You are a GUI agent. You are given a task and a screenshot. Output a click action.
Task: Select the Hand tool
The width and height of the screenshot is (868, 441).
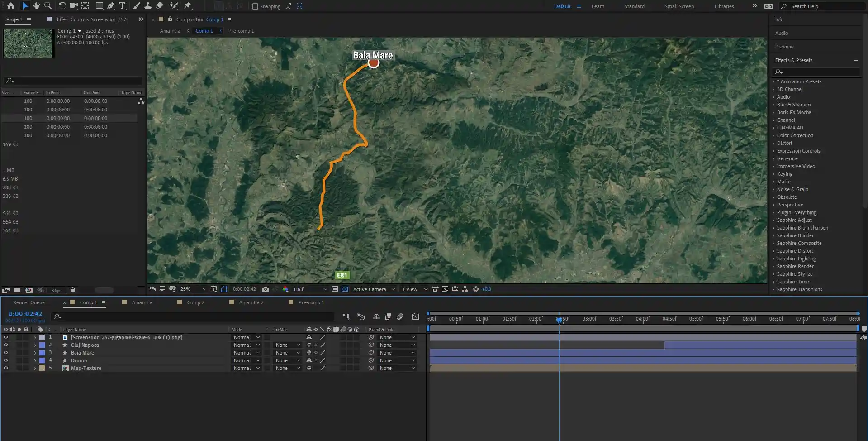tap(37, 6)
